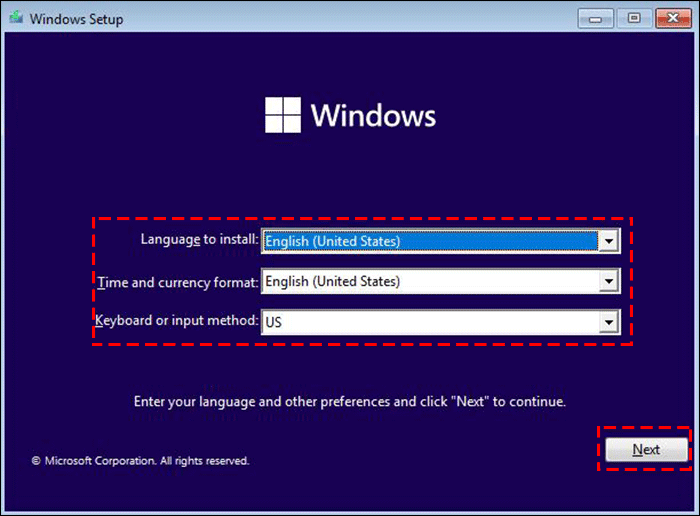
Task: Click the Time and currency format value field
Action: point(430,281)
